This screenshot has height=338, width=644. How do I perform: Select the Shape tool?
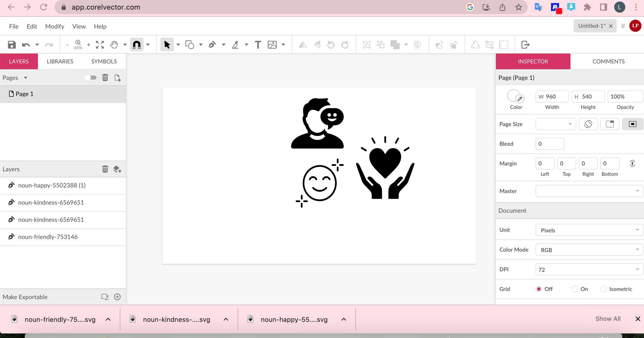point(190,45)
